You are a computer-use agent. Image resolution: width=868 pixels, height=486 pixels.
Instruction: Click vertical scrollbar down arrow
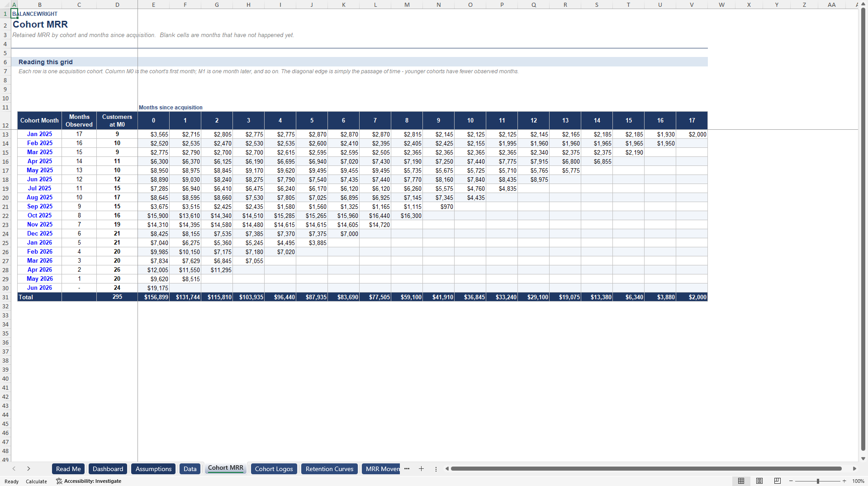click(x=863, y=458)
